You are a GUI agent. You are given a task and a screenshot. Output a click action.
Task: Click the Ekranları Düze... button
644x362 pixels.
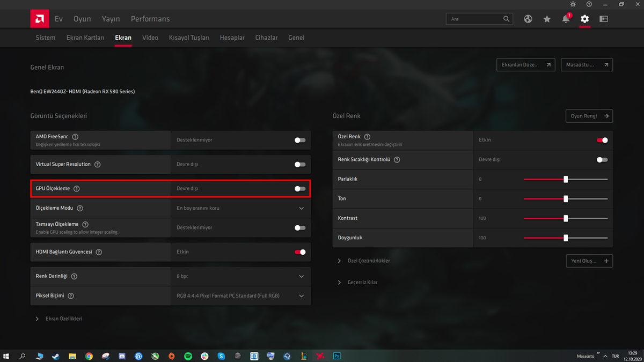[x=525, y=64]
